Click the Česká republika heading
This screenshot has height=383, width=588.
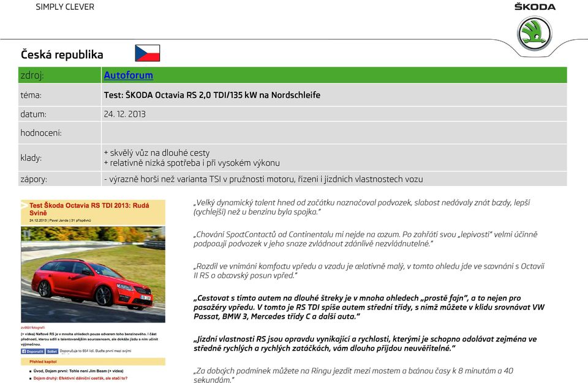[x=62, y=54]
